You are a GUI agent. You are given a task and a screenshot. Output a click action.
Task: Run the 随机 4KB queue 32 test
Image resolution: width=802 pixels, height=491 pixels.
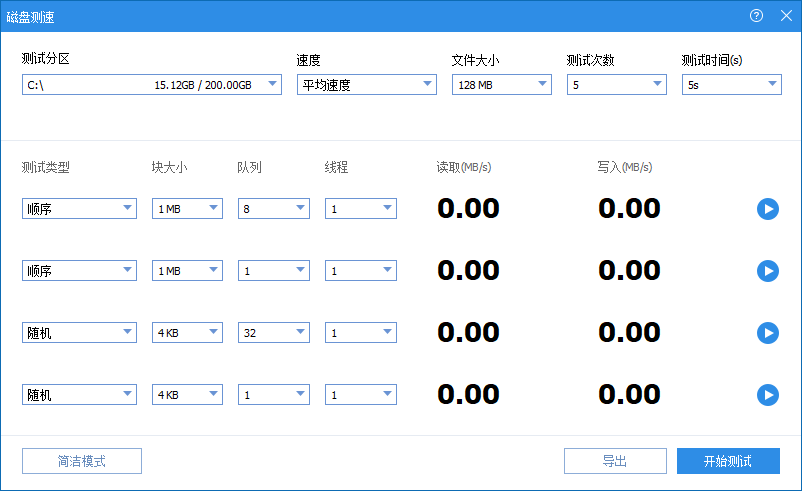(768, 333)
